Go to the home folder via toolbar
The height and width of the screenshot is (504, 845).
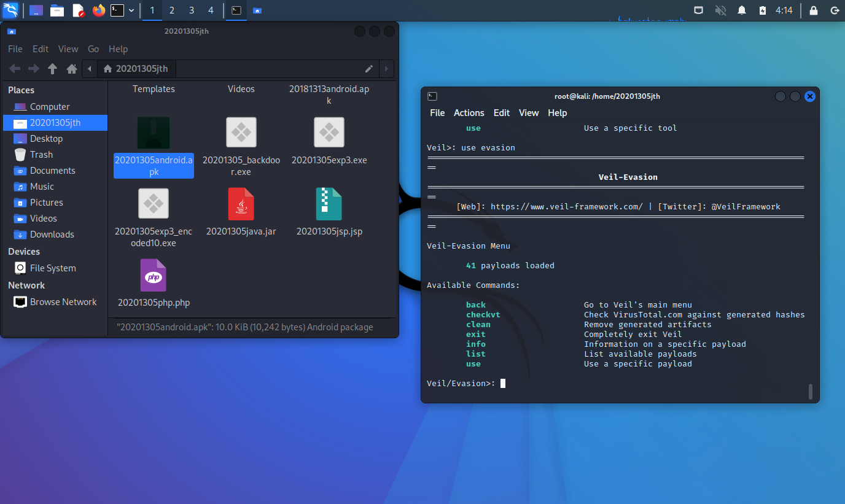coord(72,69)
